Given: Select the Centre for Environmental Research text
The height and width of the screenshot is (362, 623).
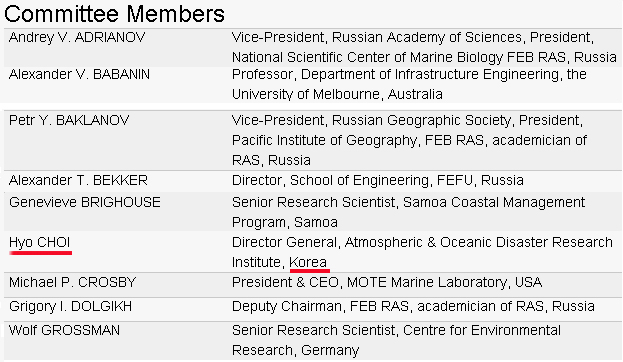Looking at the screenshot, I should (396, 340).
